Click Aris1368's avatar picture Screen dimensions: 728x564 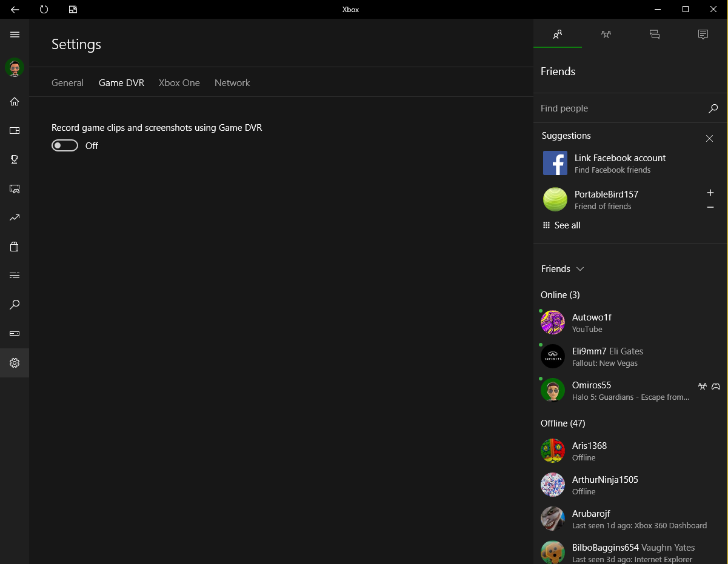(x=553, y=451)
